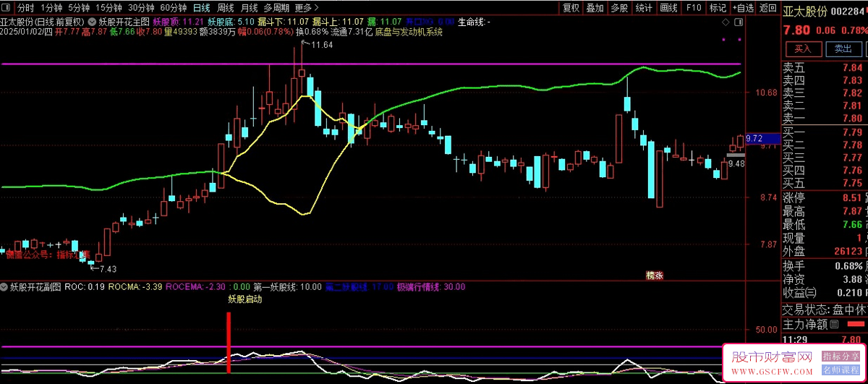This screenshot has height=384, width=868.
Task: Expand the 妖股开花主图 indicator dropdown
Action: point(91,22)
